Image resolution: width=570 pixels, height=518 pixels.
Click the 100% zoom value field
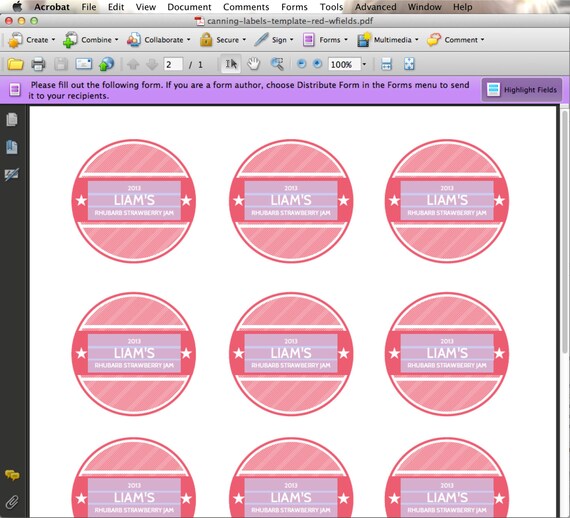click(x=344, y=65)
